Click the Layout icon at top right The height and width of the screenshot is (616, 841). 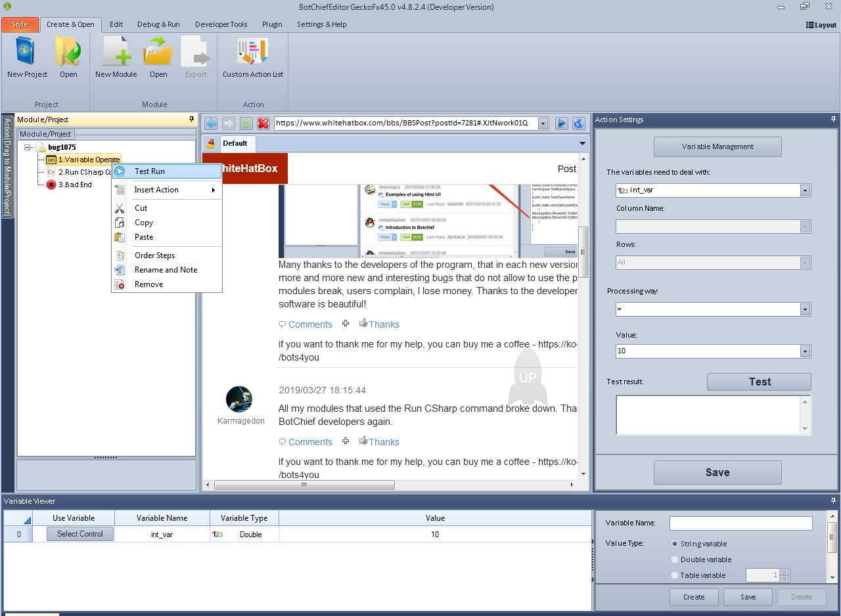pos(821,25)
